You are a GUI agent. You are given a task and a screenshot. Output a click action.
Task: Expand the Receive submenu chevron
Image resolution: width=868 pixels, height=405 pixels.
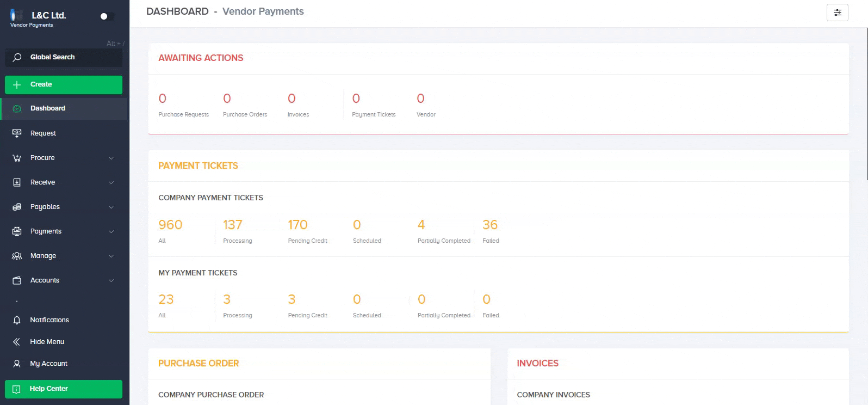(x=111, y=182)
